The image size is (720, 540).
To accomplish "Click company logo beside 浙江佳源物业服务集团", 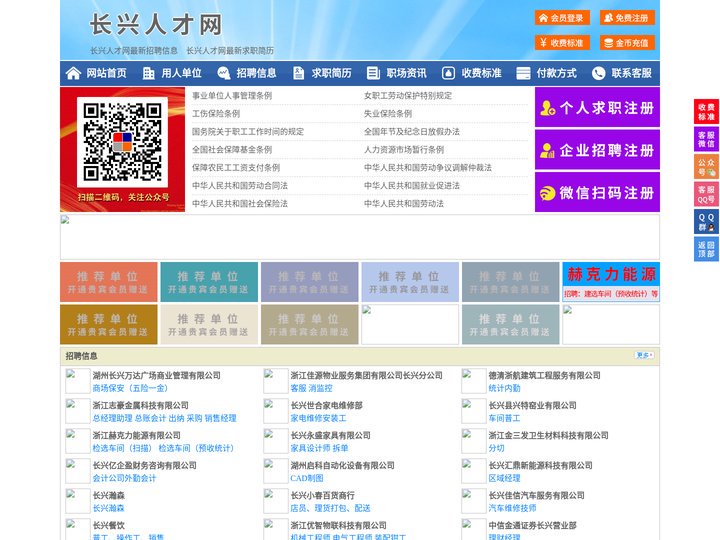I will pyautogui.click(x=276, y=381).
